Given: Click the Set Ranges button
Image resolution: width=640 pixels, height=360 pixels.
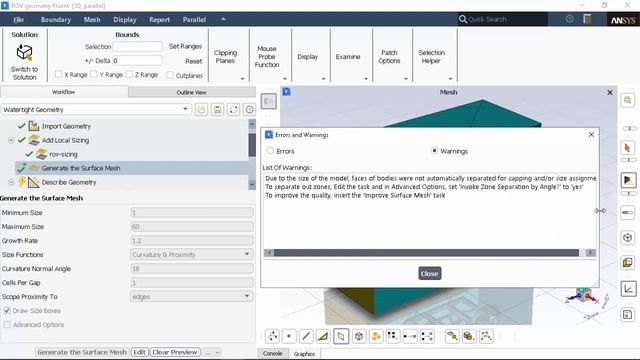Looking at the screenshot, I should 185,47.
